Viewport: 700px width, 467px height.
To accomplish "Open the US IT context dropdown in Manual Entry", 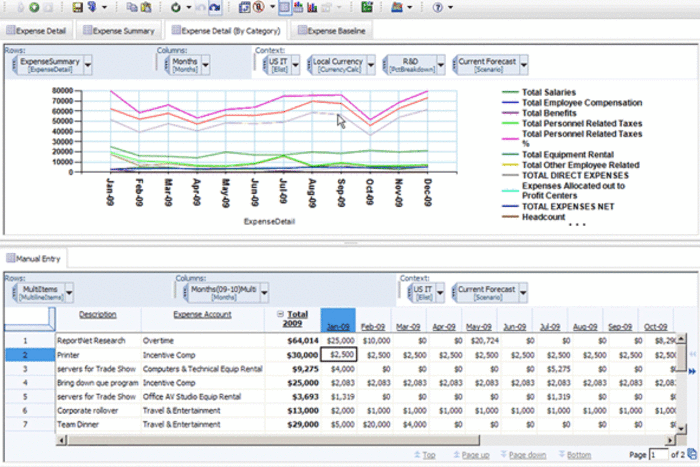I will point(440,293).
